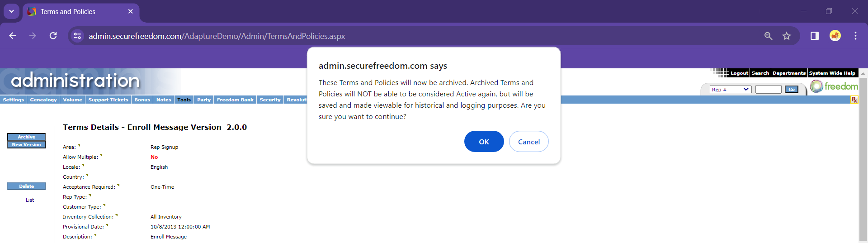
Task: Confirm archiving by clicking OK
Action: click(x=484, y=142)
